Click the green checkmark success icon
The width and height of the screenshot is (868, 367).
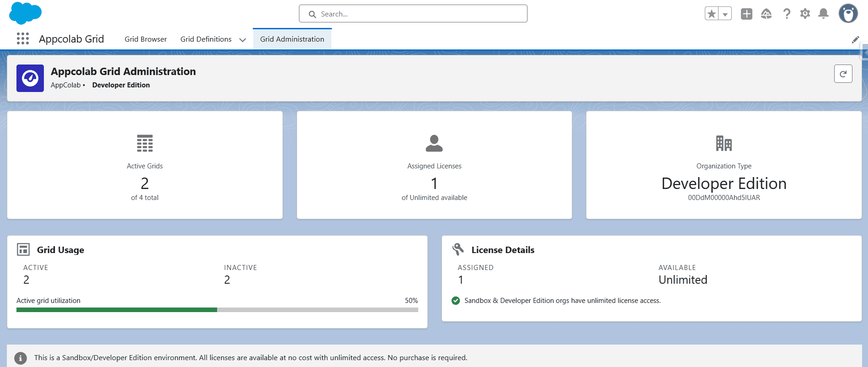(456, 301)
